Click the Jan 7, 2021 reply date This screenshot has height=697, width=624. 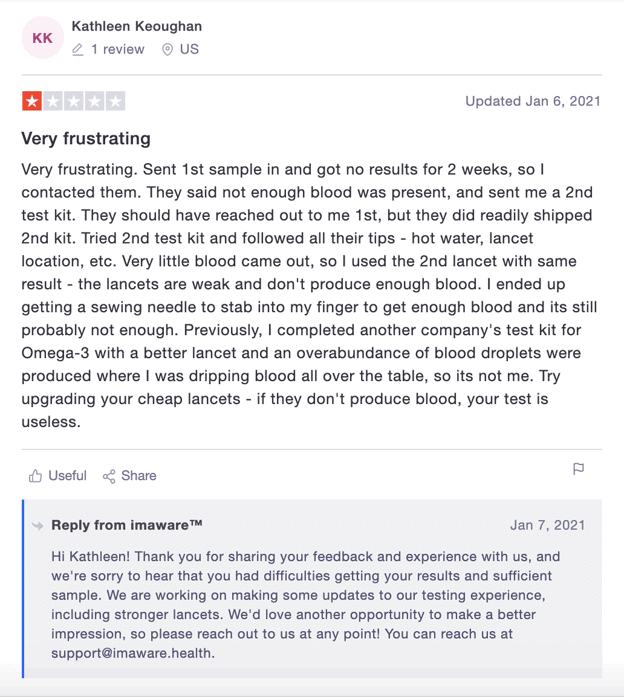click(x=547, y=525)
